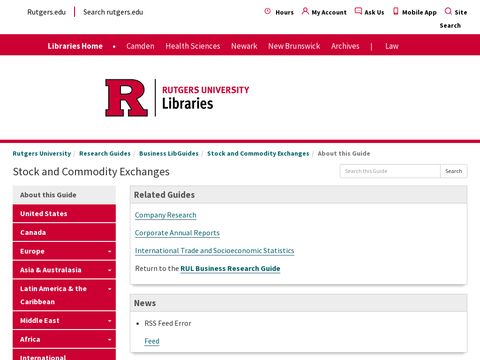Open International Trade and Socioeconomic Statistics link
Screen dimensions: 480x360
pos(215,250)
